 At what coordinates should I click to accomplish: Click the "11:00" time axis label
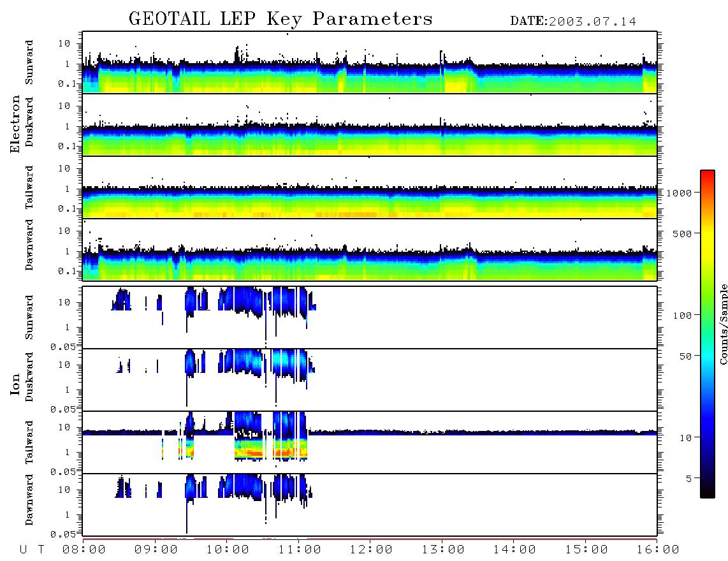click(x=300, y=550)
